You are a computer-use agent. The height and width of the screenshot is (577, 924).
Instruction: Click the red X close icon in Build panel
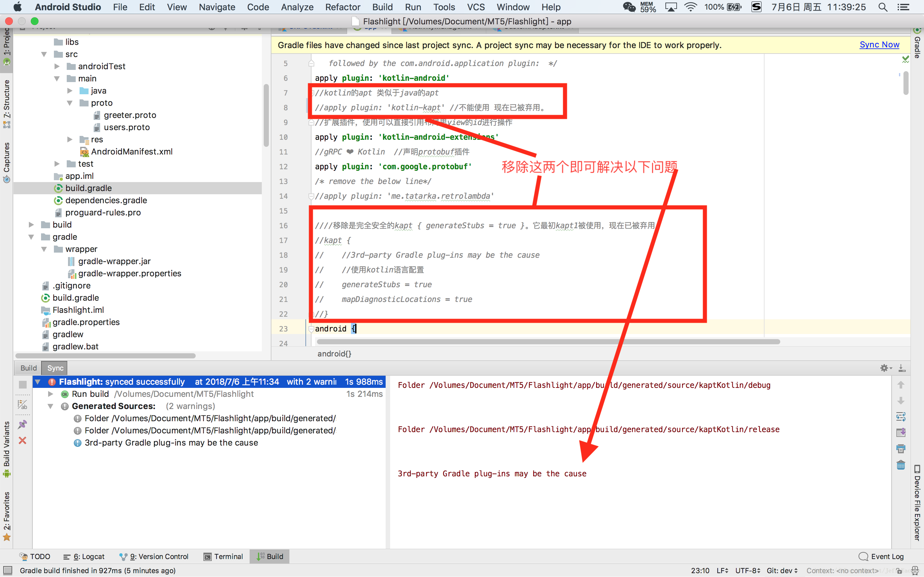point(22,440)
